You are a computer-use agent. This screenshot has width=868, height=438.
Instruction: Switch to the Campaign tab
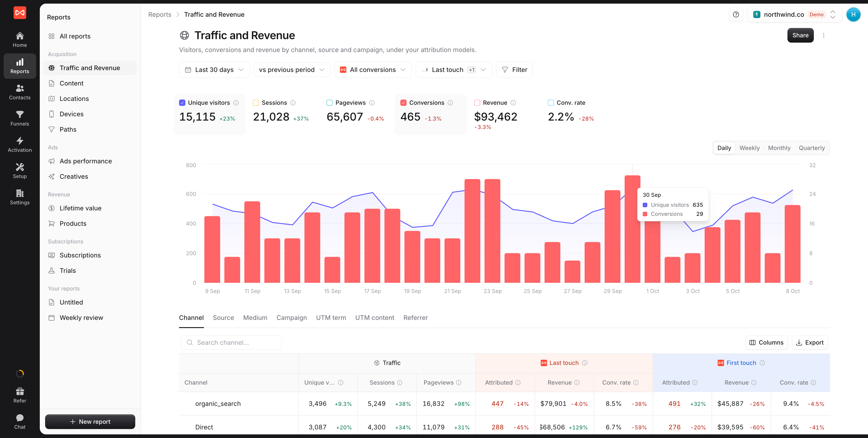tap(291, 318)
